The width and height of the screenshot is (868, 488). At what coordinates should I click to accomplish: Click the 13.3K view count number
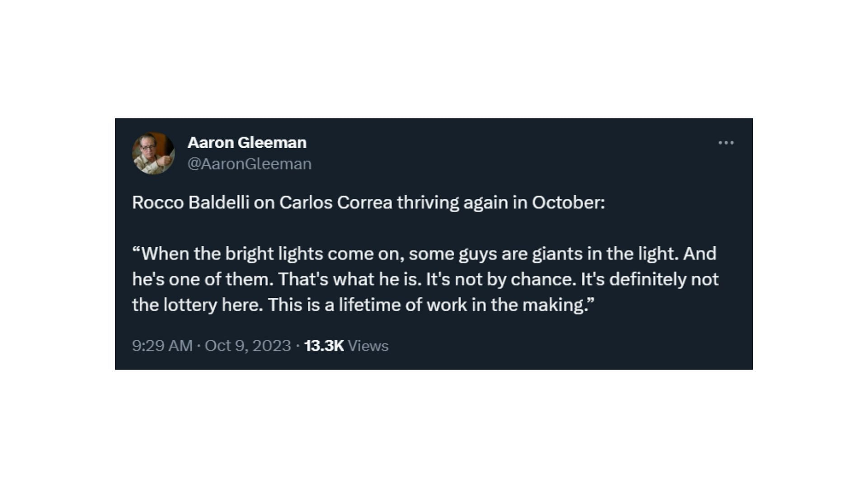coord(324,346)
